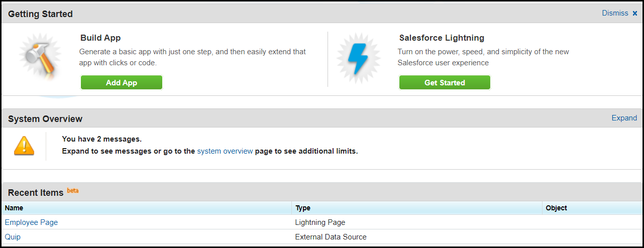This screenshot has height=248, width=644.
Task: Click the beta label beside Recent Items
Action: (73, 191)
